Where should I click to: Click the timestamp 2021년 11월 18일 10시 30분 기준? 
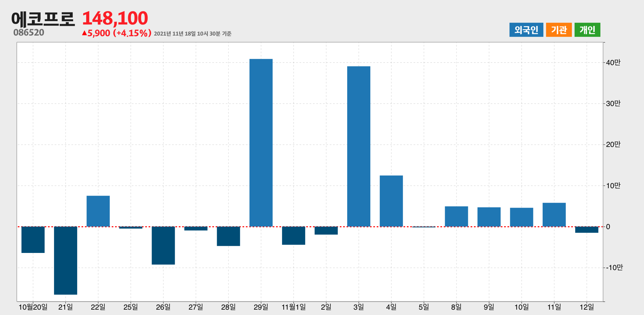(193, 34)
